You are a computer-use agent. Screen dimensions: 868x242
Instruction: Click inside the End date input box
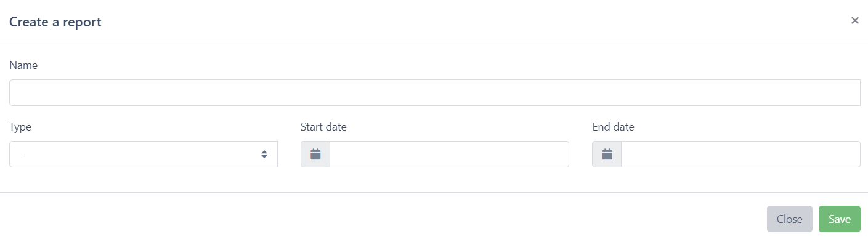tap(740, 154)
